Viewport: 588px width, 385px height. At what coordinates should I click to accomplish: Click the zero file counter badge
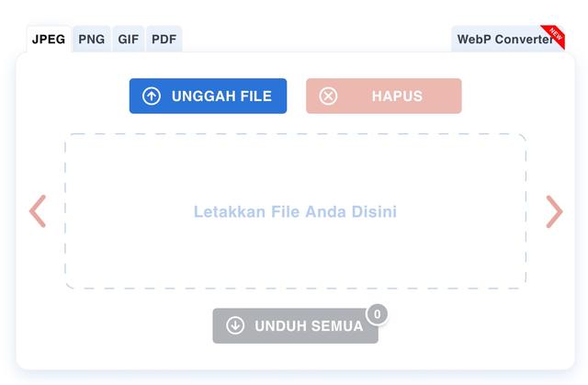[x=378, y=314]
